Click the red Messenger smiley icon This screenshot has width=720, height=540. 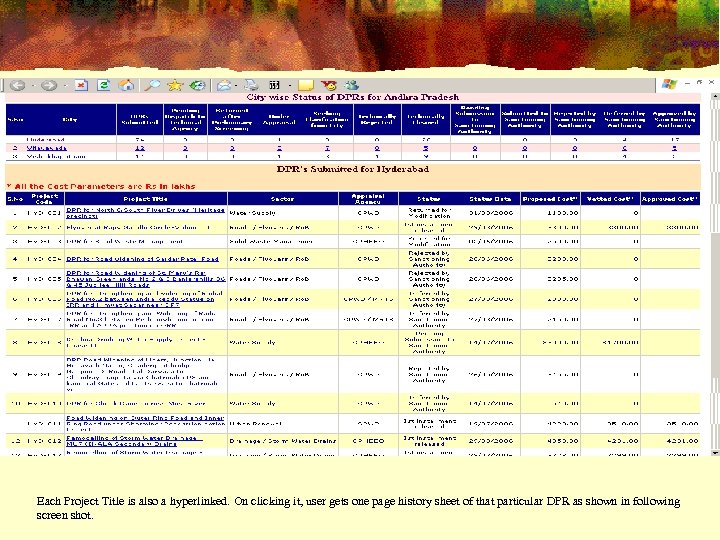coord(329,85)
